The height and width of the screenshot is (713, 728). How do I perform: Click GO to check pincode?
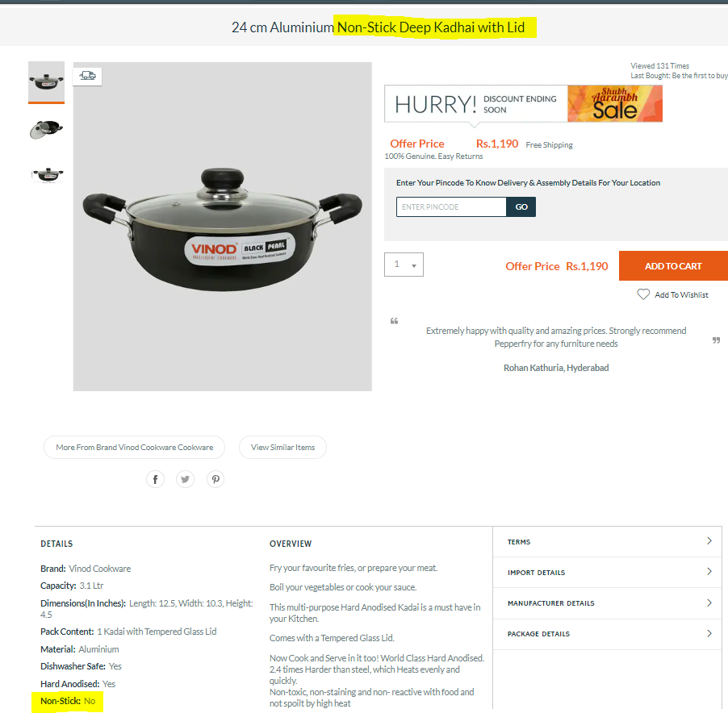tap(521, 207)
